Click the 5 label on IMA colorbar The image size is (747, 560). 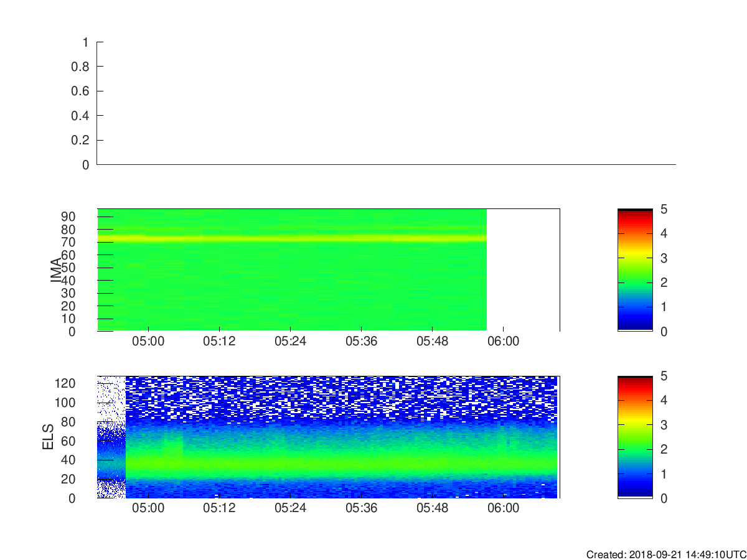[664, 209]
